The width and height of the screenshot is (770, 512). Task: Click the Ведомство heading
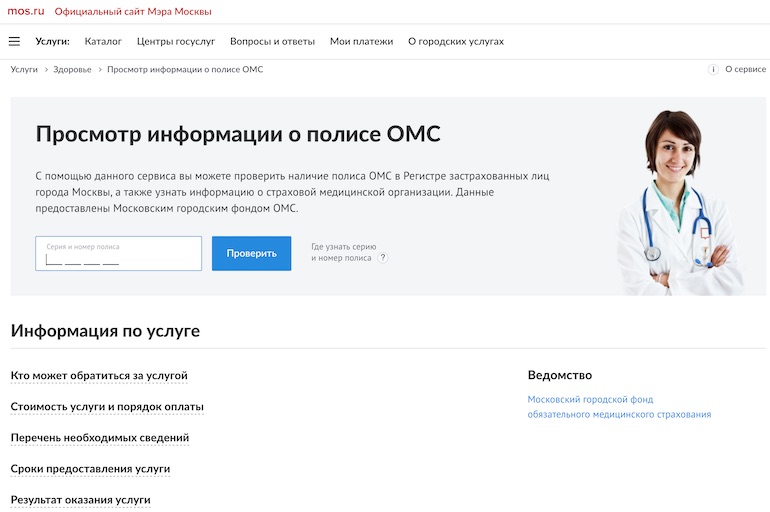560,376
